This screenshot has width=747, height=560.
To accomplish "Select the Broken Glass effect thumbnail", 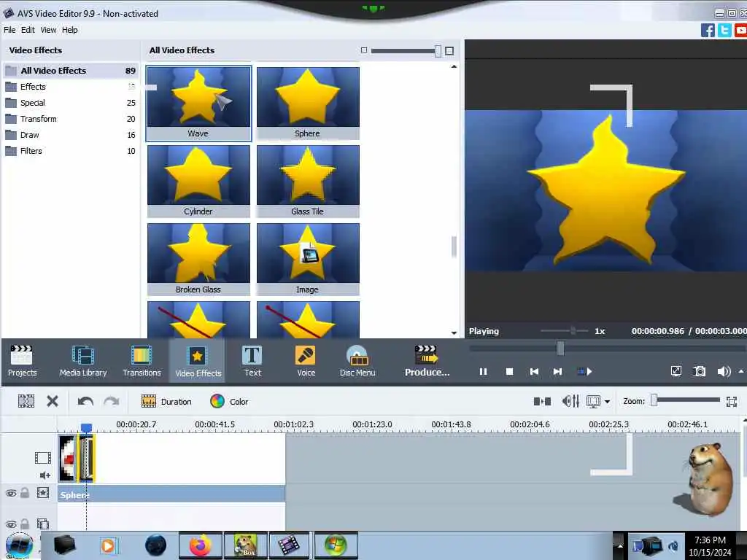I will tap(198, 260).
